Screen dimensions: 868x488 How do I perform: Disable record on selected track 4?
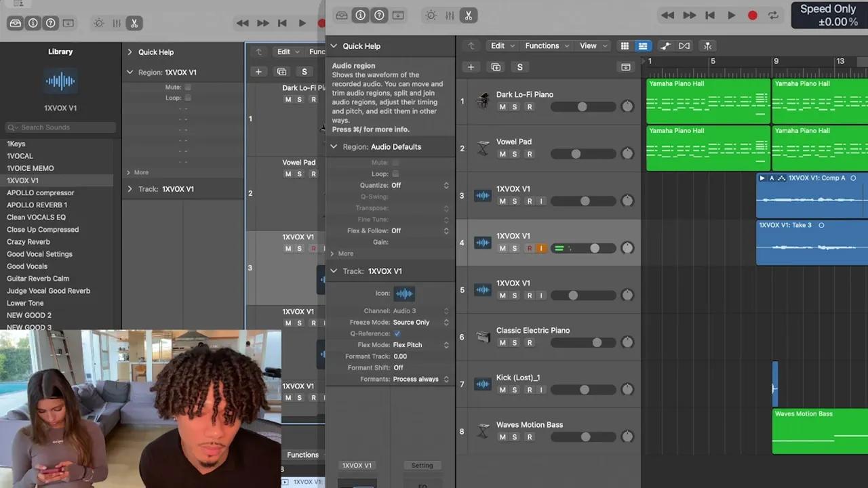coord(530,248)
